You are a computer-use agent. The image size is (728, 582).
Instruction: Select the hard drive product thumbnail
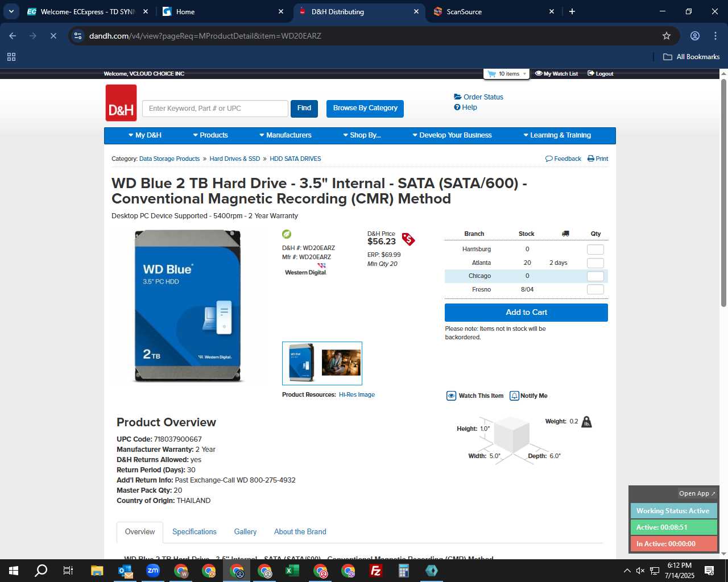pyautogui.click(x=301, y=363)
